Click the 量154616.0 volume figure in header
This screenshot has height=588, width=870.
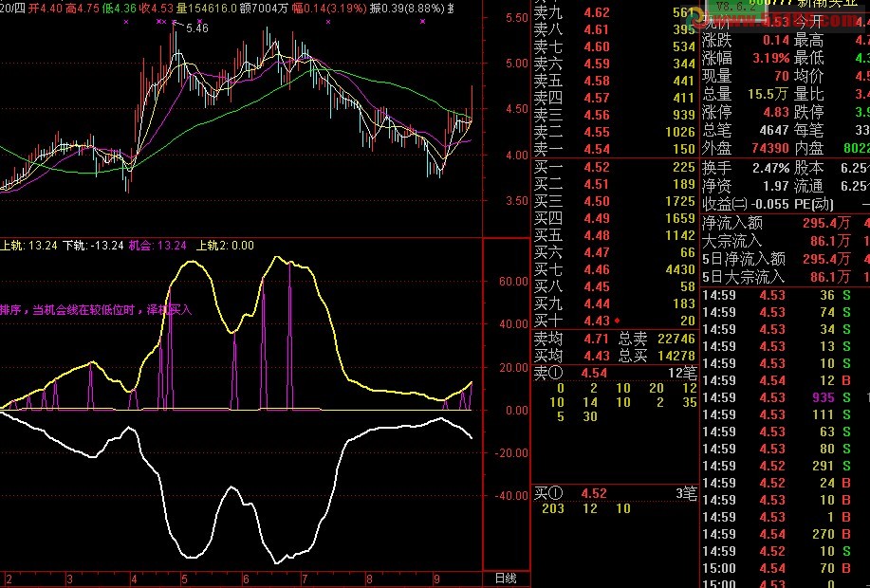pyautogui.click(x=205, y=8)
